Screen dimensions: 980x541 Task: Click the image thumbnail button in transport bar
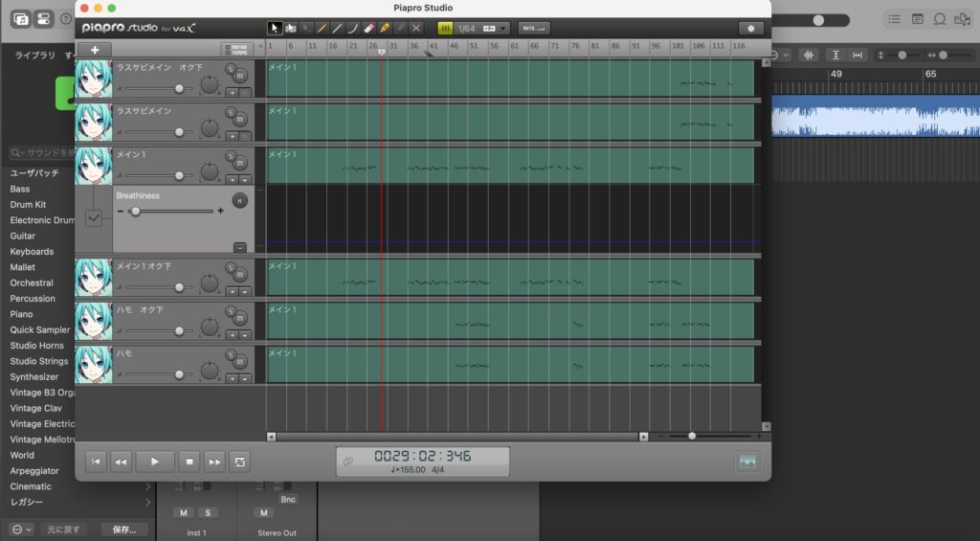click(747, 462)
